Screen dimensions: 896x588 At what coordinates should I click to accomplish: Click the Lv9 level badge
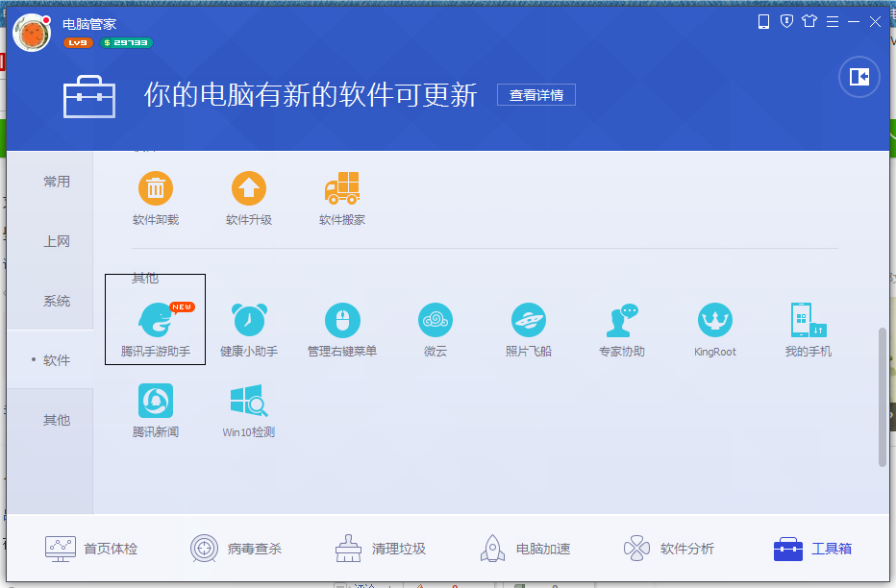coord(78,43)
